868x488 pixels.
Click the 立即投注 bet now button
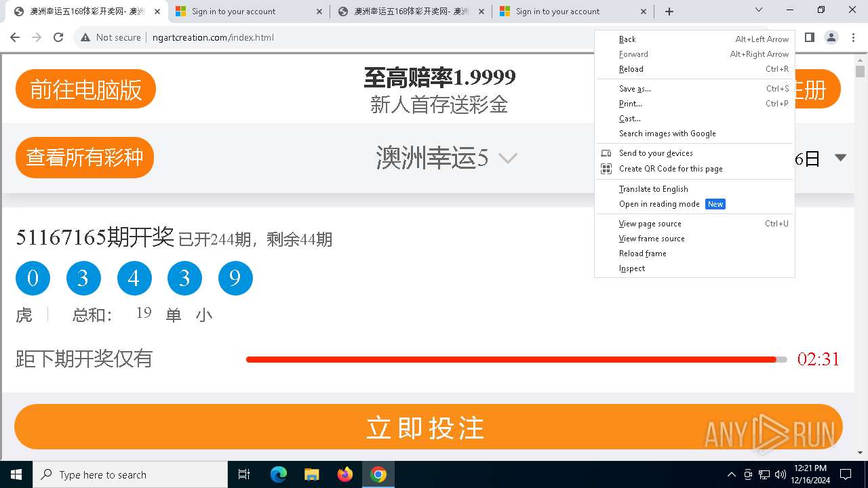point(428,427)
